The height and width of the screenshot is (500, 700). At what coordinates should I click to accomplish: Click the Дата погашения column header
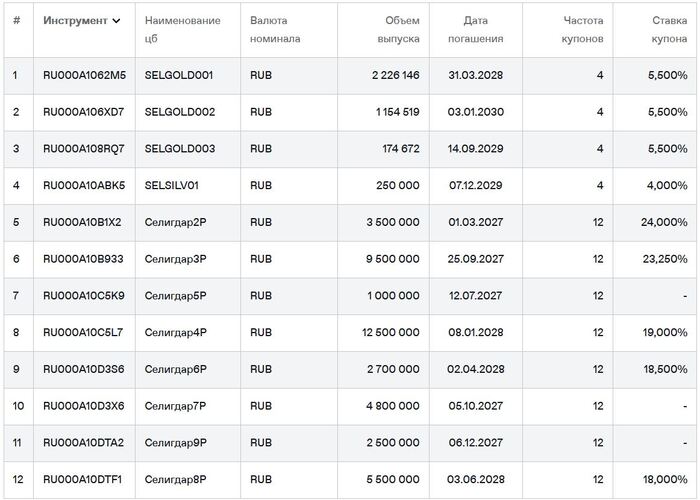[483, 29]
